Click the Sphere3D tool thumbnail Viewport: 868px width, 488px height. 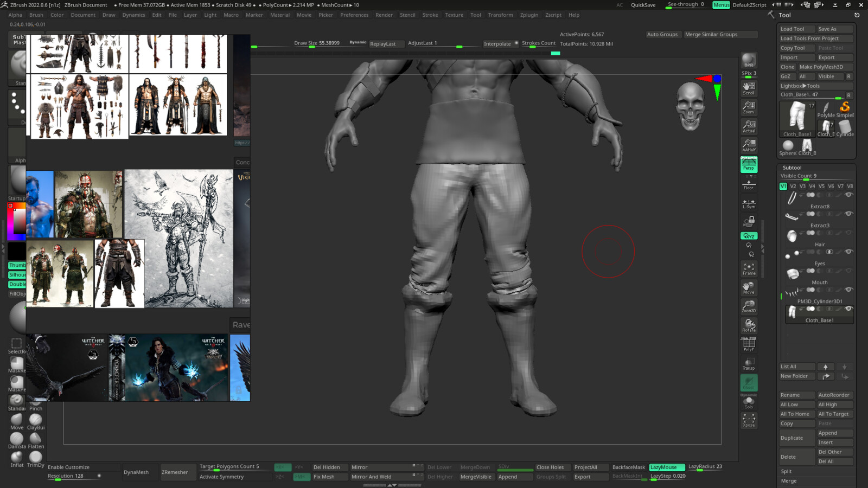point(788,147)
